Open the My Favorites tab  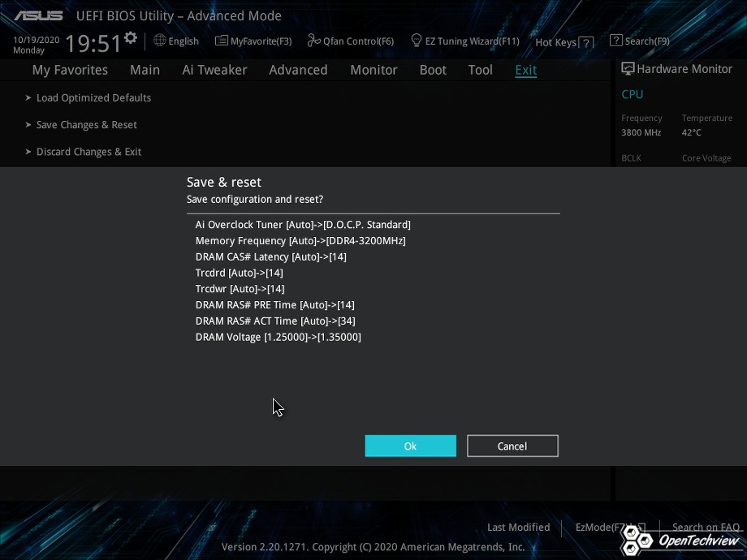pos(70,70)
